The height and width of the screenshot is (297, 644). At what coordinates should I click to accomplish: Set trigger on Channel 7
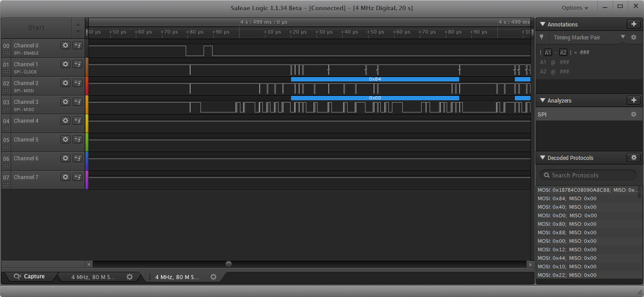pos(78,177)
